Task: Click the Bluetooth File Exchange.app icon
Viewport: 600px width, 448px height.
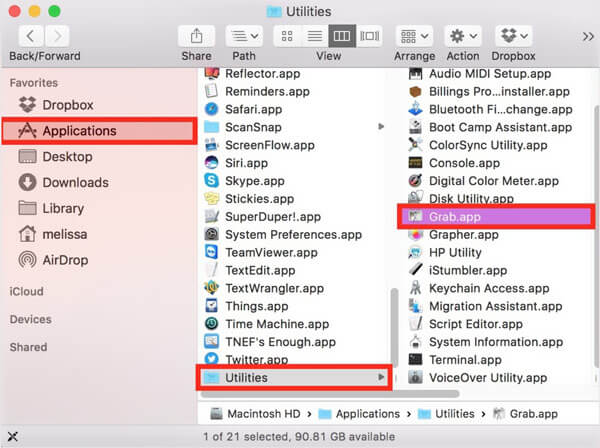Action: pyautogui.click(x=415, y=109)
